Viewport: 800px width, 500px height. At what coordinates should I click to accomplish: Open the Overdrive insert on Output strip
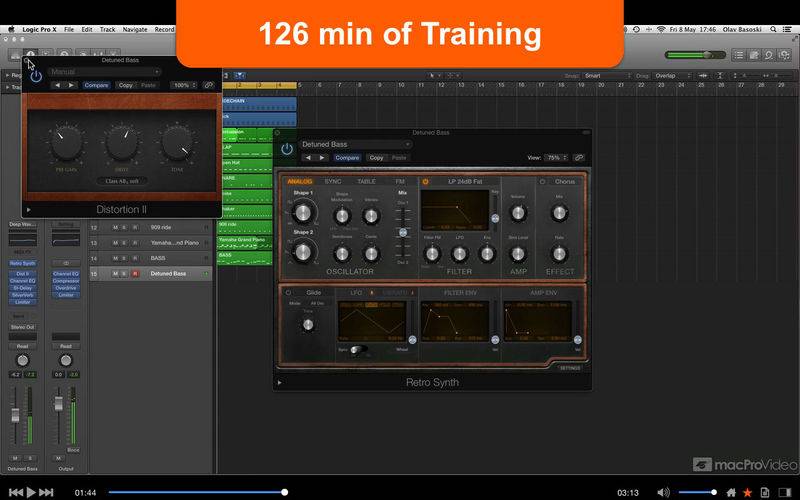point(66,288)
